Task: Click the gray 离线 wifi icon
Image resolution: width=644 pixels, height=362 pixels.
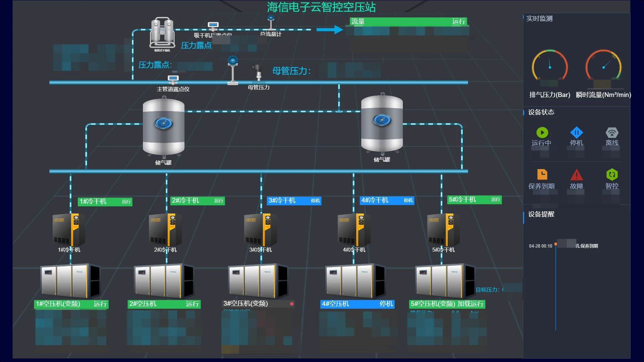Action: coord(612,133)
